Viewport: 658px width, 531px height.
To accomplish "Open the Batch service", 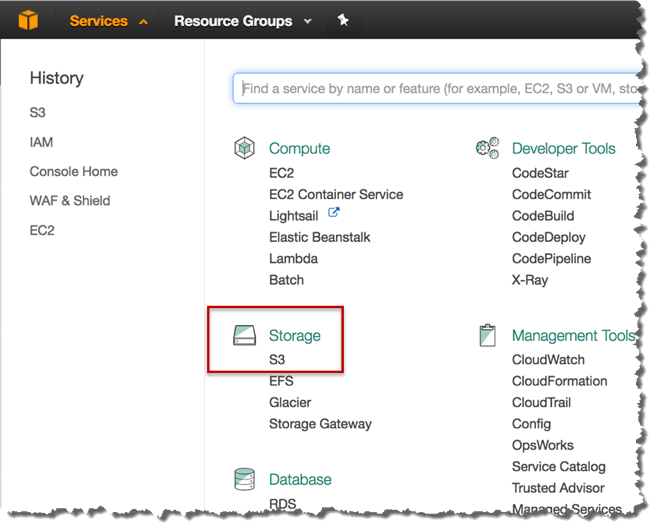I will click(x=286, y=280).
